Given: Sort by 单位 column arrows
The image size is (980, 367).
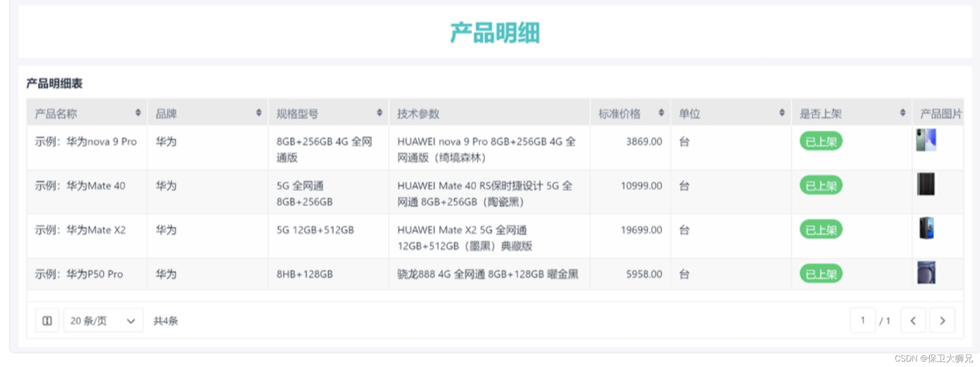Looking at the screenshot, I should 782,113.
